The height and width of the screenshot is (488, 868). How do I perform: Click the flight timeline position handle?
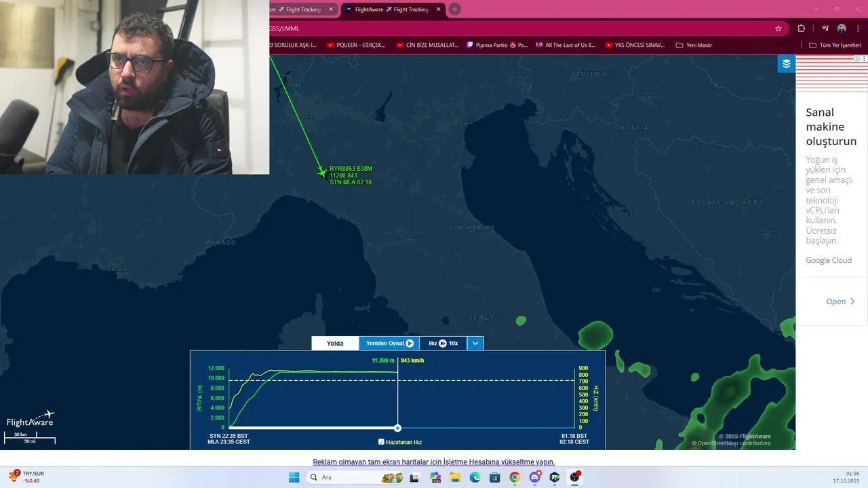[397, 428]
